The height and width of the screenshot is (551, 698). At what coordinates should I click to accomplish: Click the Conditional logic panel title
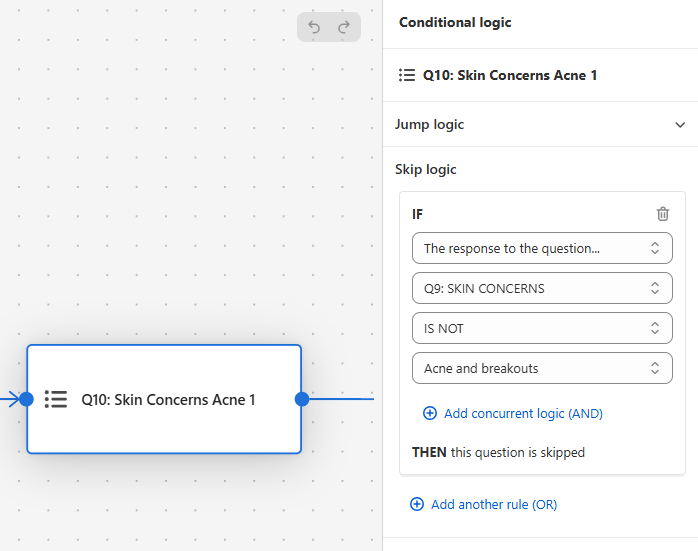455,22
